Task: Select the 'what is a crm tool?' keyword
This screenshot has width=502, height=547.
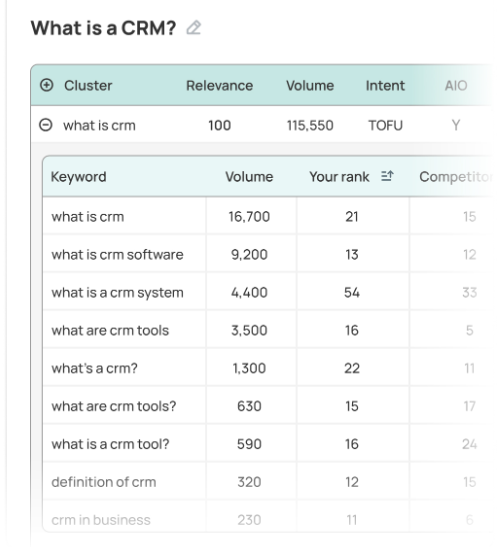Action: click(x=110, y=444)
